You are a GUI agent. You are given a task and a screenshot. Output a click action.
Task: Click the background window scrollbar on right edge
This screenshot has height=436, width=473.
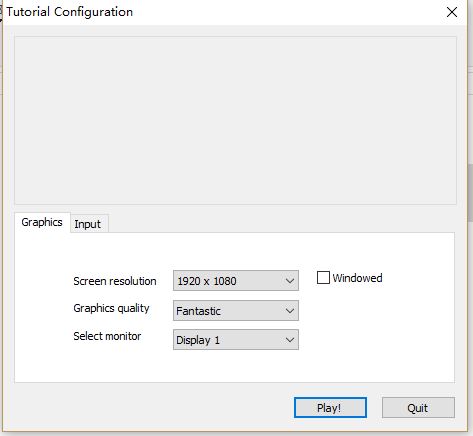click(470, 192)
